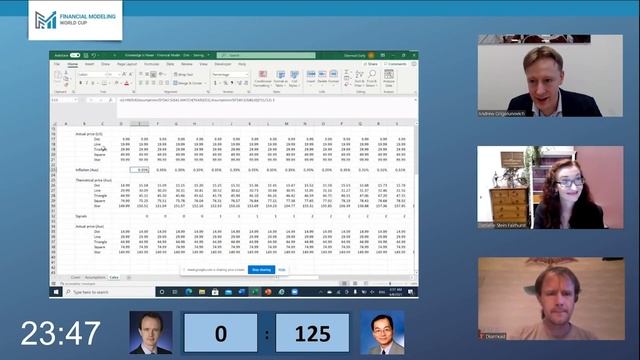Screen dimensions: 640x360
Task: Toggle Bold formatting
Action: coord(80,83)
